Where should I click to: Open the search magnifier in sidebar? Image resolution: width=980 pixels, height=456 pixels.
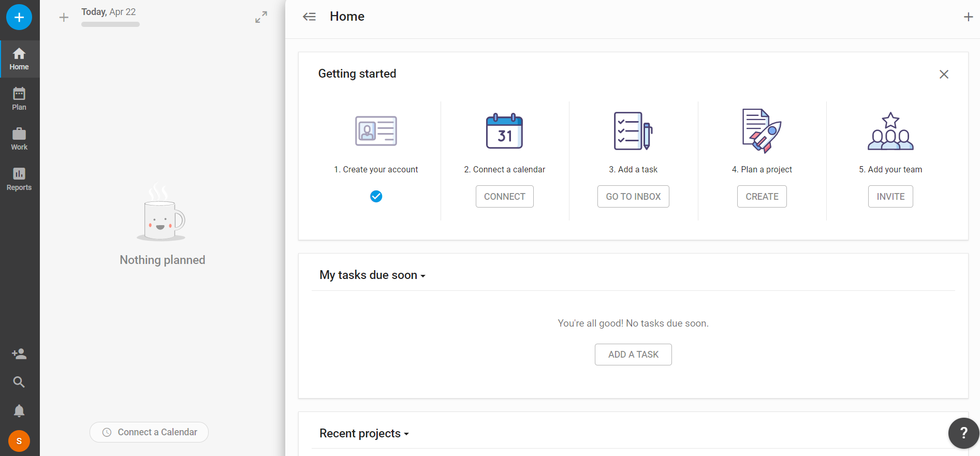coord(19,382)
